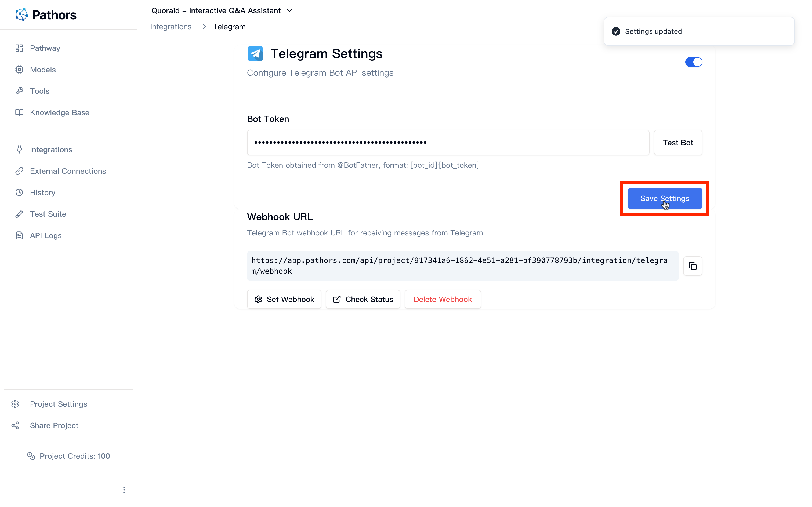Open External Connections
Viewport: 812px width, 507px height.
(x=67, y=171)
